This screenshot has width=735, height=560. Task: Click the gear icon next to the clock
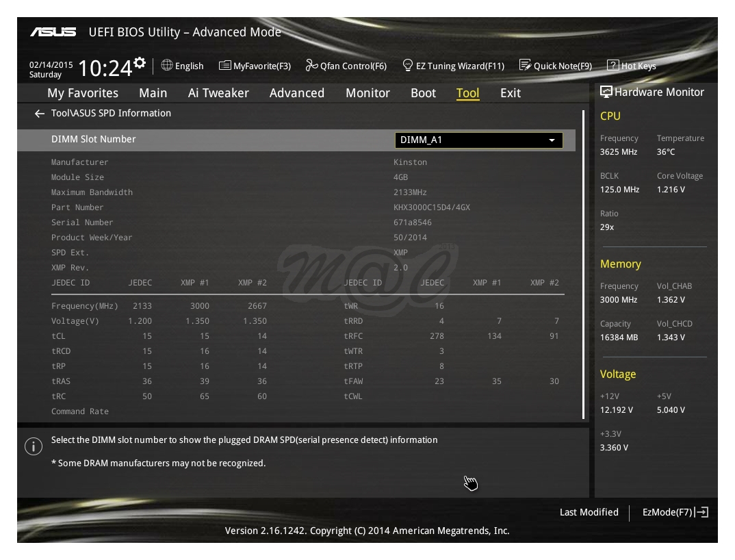(139, 63)
